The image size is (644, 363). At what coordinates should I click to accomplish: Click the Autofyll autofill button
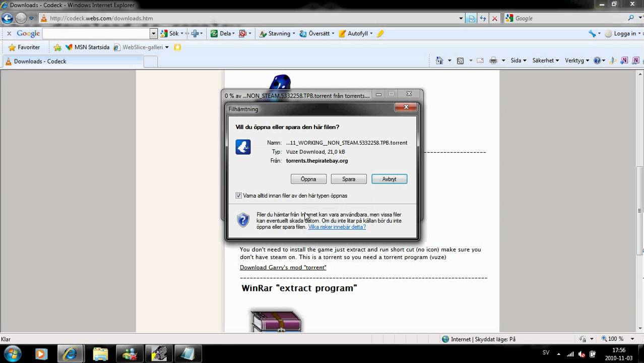(355, 33)
